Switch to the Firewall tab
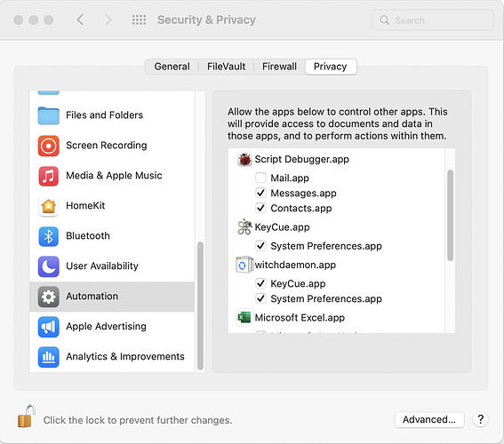Screen dimensions: 504x444 coord(279,67)
